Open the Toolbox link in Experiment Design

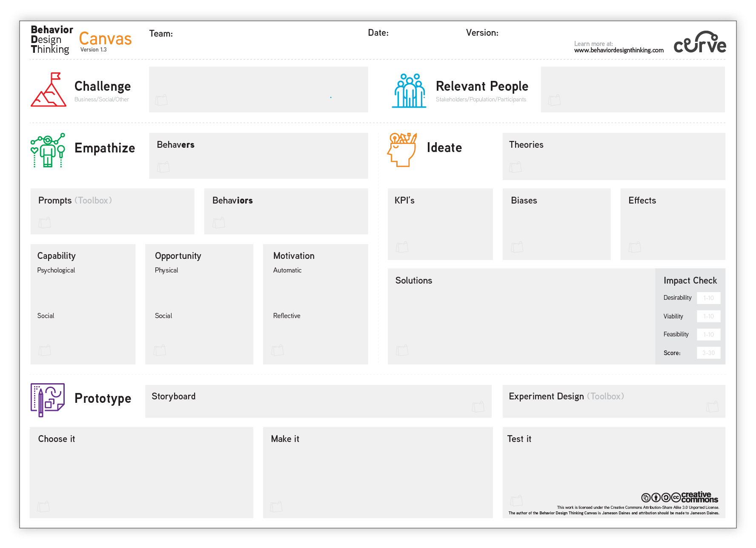coord(606,396)
